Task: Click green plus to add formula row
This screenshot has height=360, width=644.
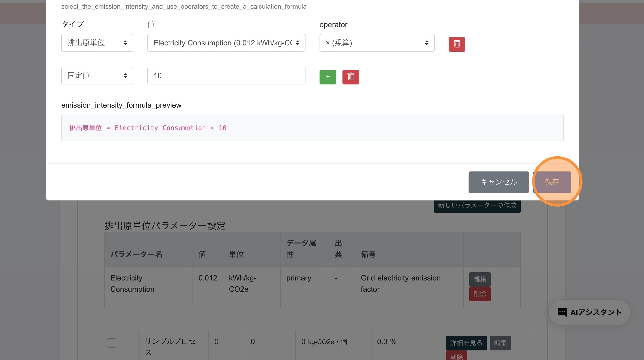Action: (x=327, y=77)
